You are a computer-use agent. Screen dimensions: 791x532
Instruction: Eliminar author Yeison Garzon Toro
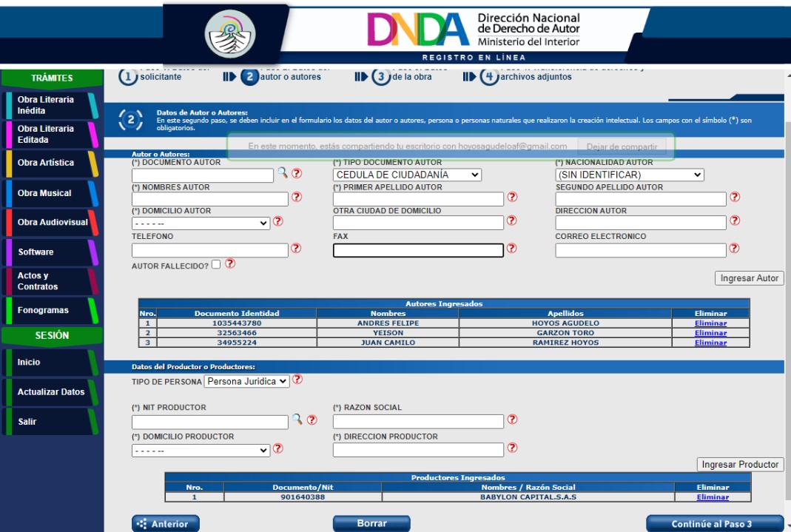pyautogui.click(x=710, y=333)
